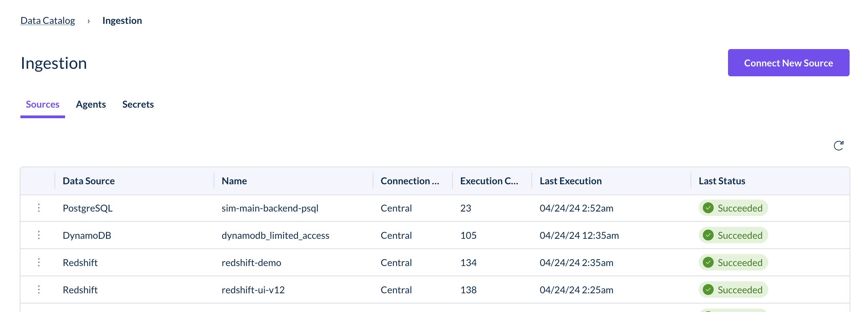Switch to the Agents tab
Image resolution: width=868 pixels, height=312 pixels.
[x=91, y=104]
